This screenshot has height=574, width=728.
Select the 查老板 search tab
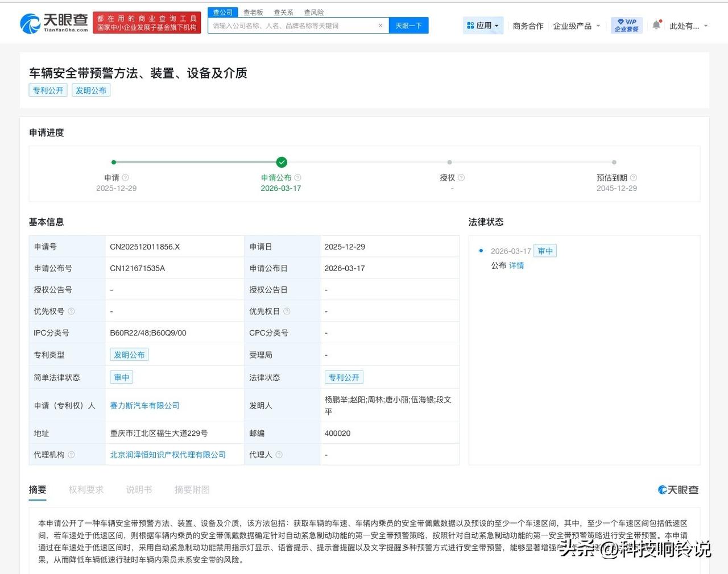click(253, 11)
